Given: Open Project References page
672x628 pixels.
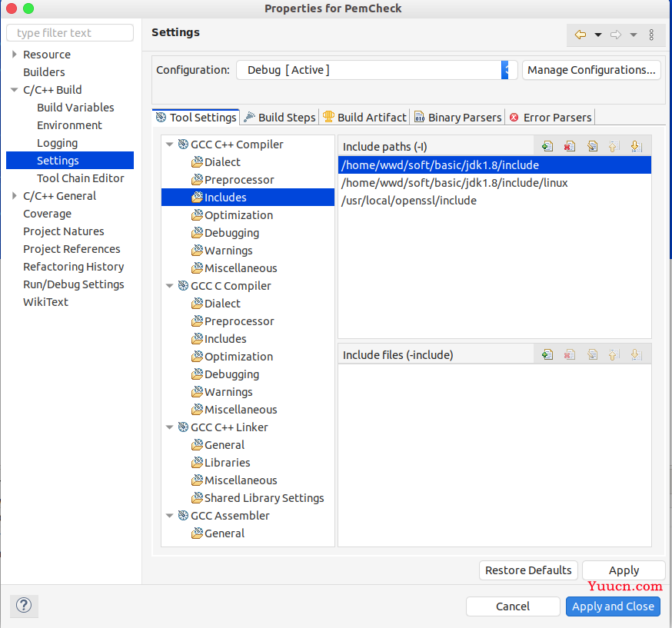Looking at the screenshot, I should coord(72,249).
